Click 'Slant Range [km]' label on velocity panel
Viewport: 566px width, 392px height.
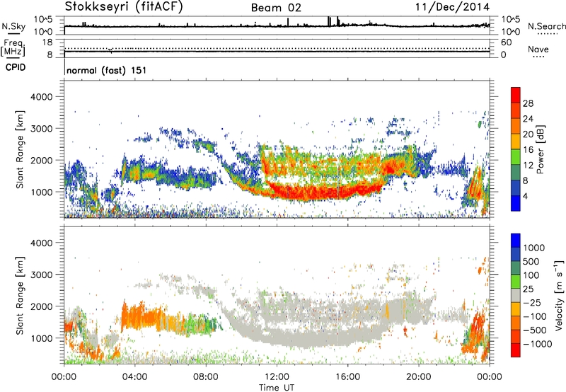(x=20, y=296)
